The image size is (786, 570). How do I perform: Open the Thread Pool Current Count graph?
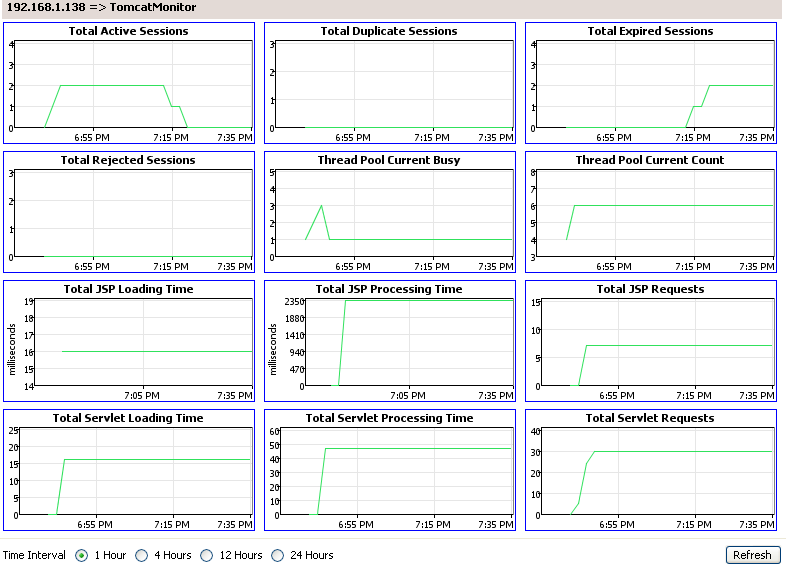[x=651, y=212]
